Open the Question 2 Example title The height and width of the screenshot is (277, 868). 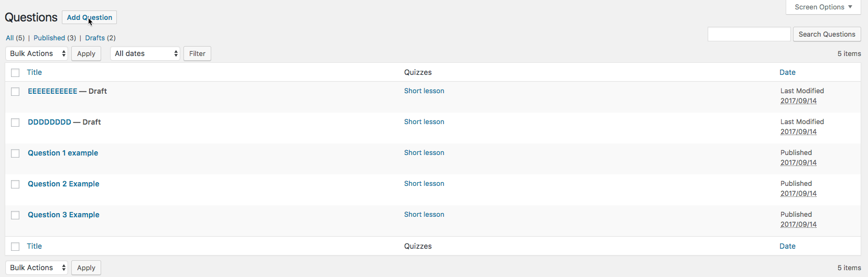click(x=63, y=184)
